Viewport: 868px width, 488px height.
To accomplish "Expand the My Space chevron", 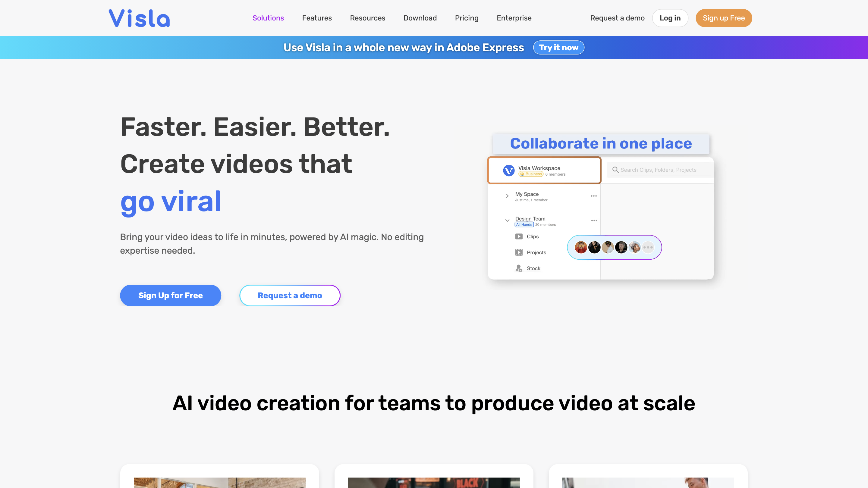I will (507, 196).
